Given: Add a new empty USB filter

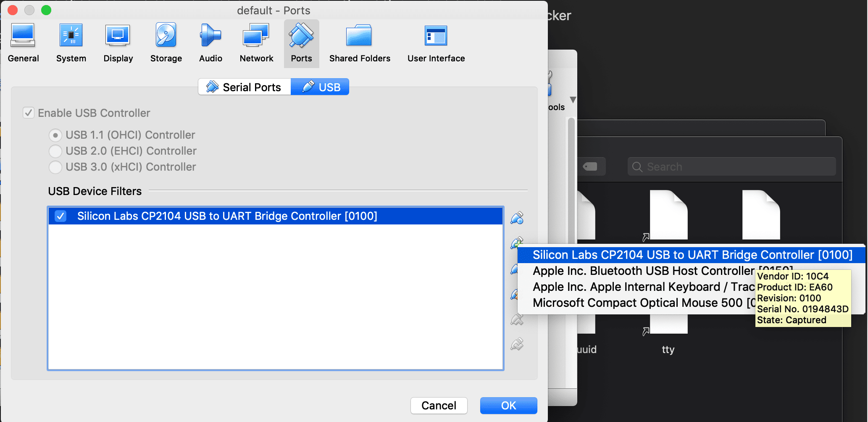Looking at the screenshot, I should click(x=517, y=218).
